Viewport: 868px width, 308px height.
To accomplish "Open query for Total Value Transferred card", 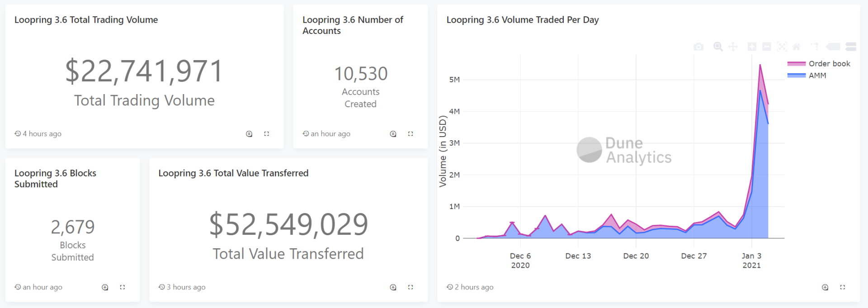I will click(393, 287).
